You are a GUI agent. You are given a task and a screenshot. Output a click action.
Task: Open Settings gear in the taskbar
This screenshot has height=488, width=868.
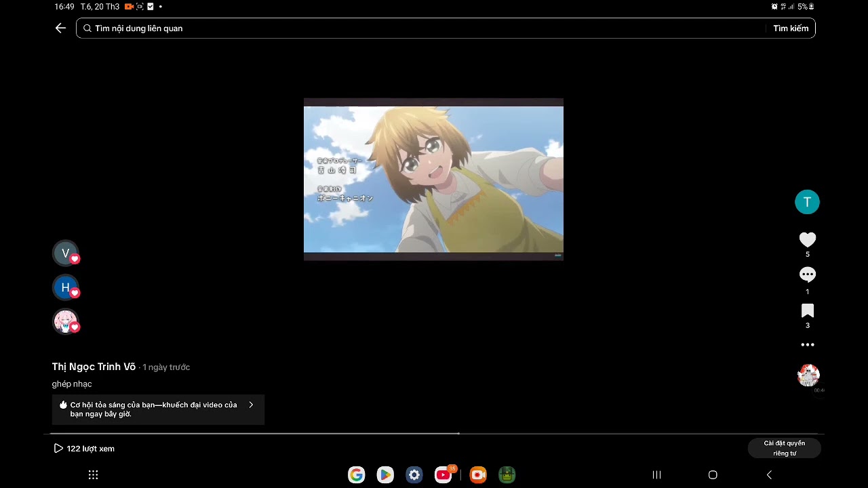coord(414,475)
